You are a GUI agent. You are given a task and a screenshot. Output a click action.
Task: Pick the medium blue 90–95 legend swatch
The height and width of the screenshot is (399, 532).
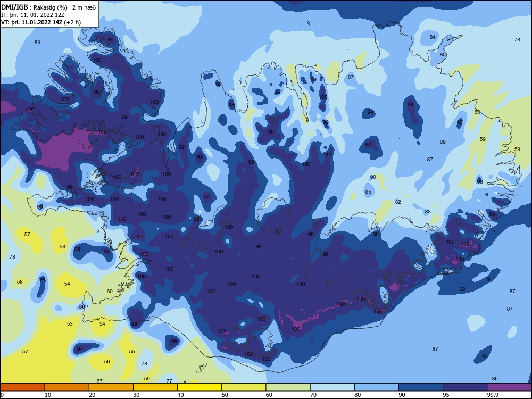tap(421, 387)
